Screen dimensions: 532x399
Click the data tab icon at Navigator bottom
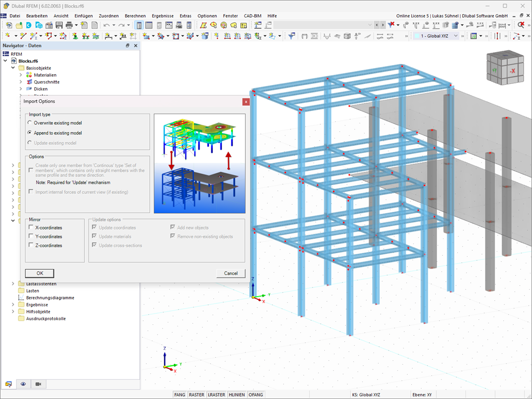(9, 384)
